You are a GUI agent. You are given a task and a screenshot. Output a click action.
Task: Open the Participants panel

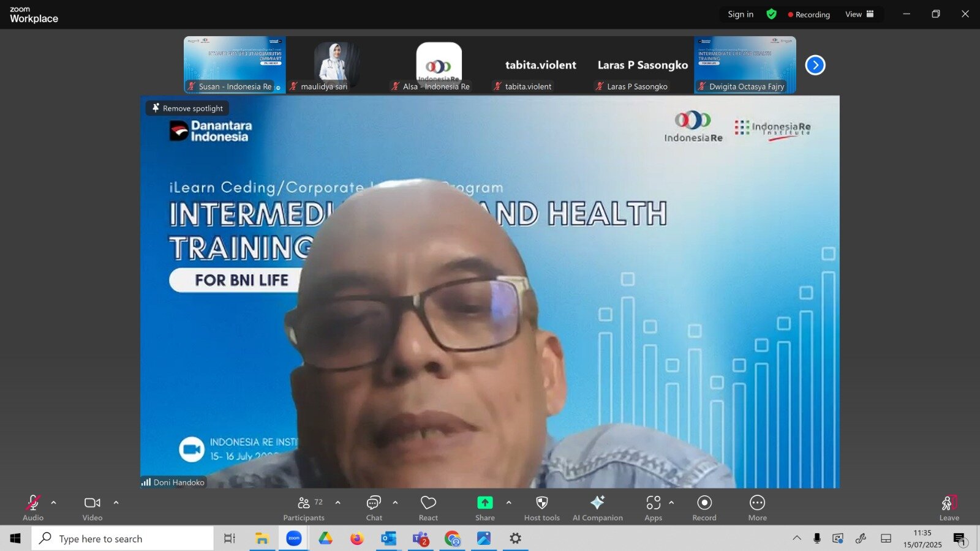304,508
